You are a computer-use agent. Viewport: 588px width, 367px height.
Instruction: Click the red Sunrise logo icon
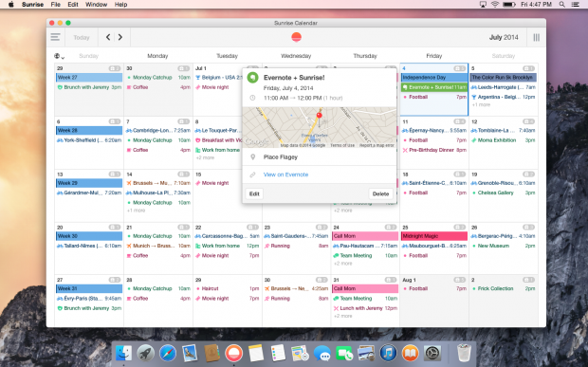point(296,37)
